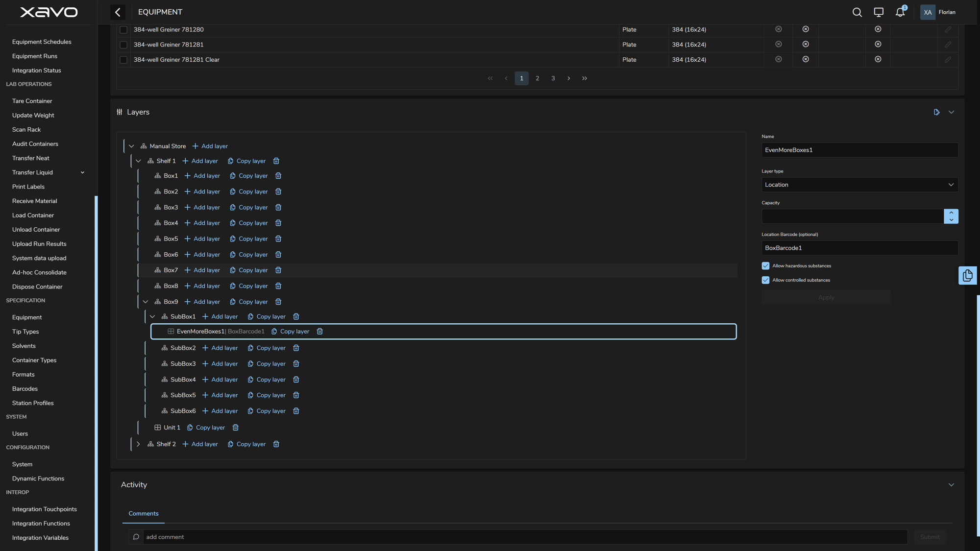Add layer to Manual Store
980x551 pixels.
[x=210, y=146]
